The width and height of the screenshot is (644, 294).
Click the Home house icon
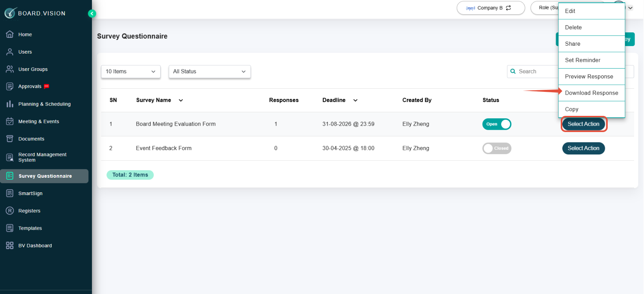(x=10, y=34)
